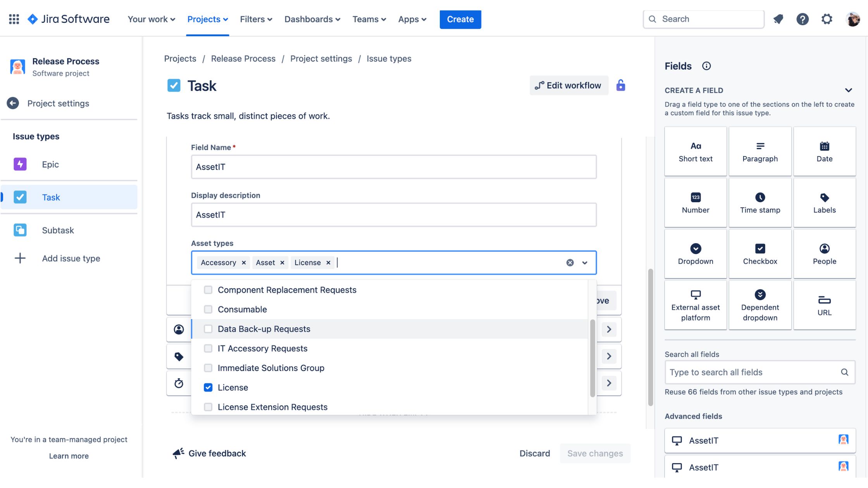
Task: Switch to the Epic issue type
Action: [x=50, y=164]
